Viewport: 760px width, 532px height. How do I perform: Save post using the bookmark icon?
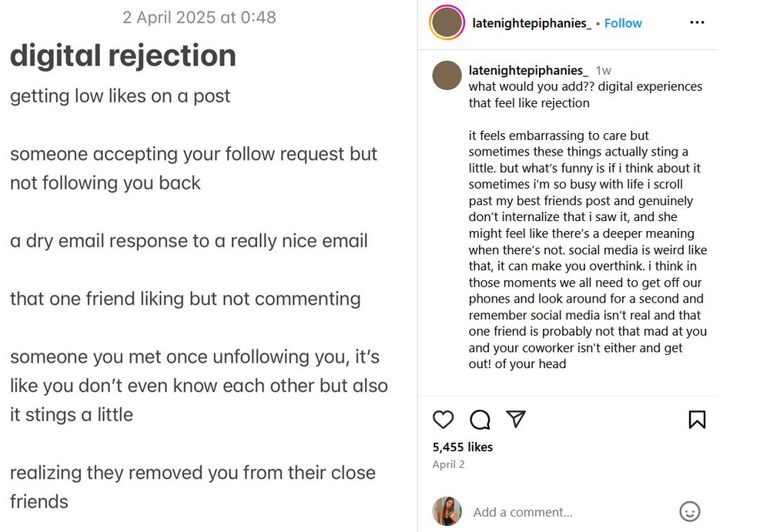coord(697,420)
